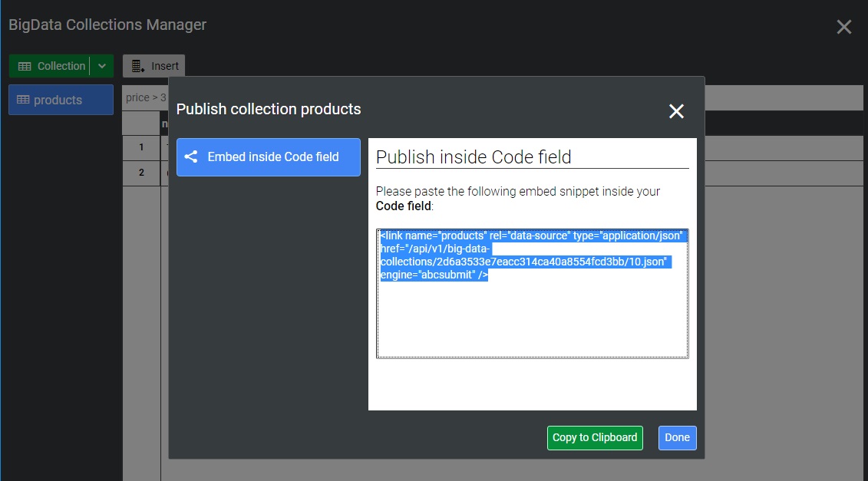The height and width of the screenshot is (481, 868).
Task: Click the Collection button label
Action: click(x=61, y=67)
